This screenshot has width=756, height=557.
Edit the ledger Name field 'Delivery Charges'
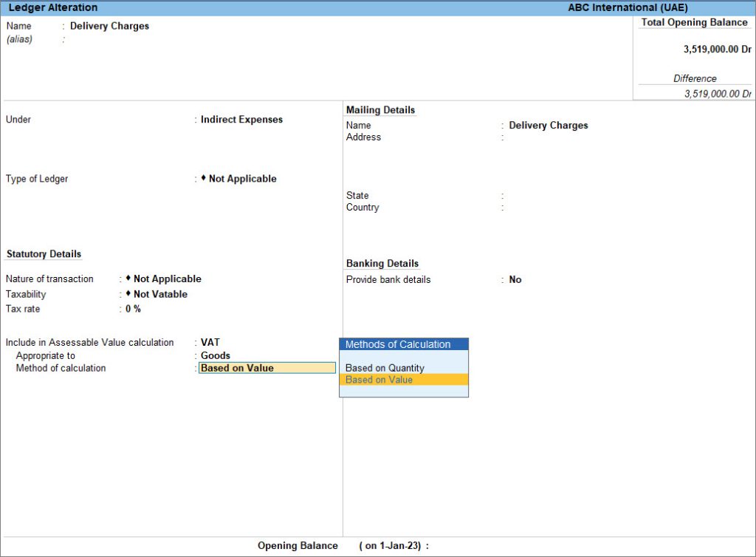pos(111,25)
